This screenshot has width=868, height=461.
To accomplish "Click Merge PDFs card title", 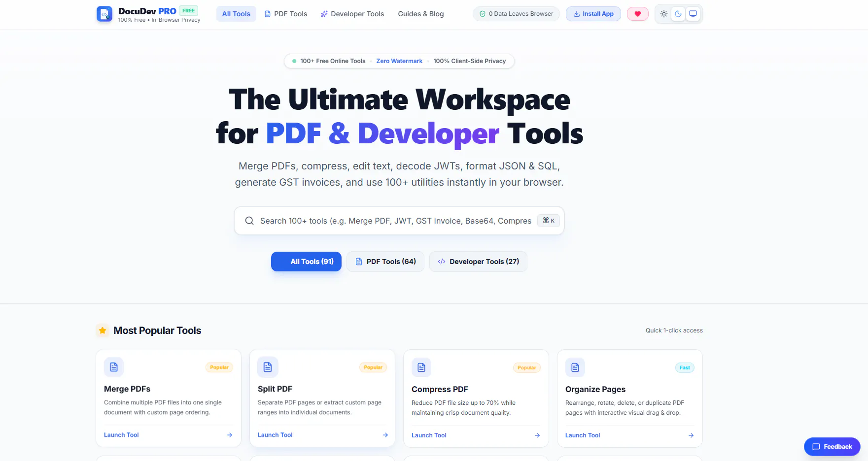I will click(127, 389).
